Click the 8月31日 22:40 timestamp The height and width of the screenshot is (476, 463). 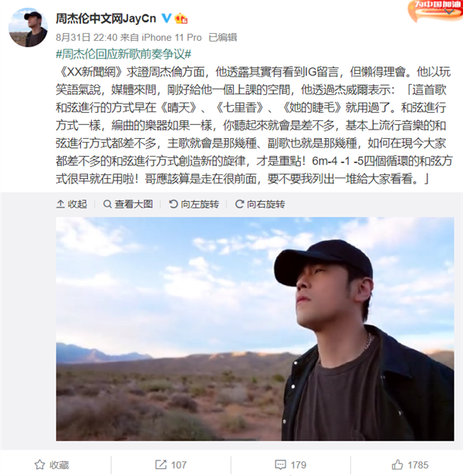(86, 37)
